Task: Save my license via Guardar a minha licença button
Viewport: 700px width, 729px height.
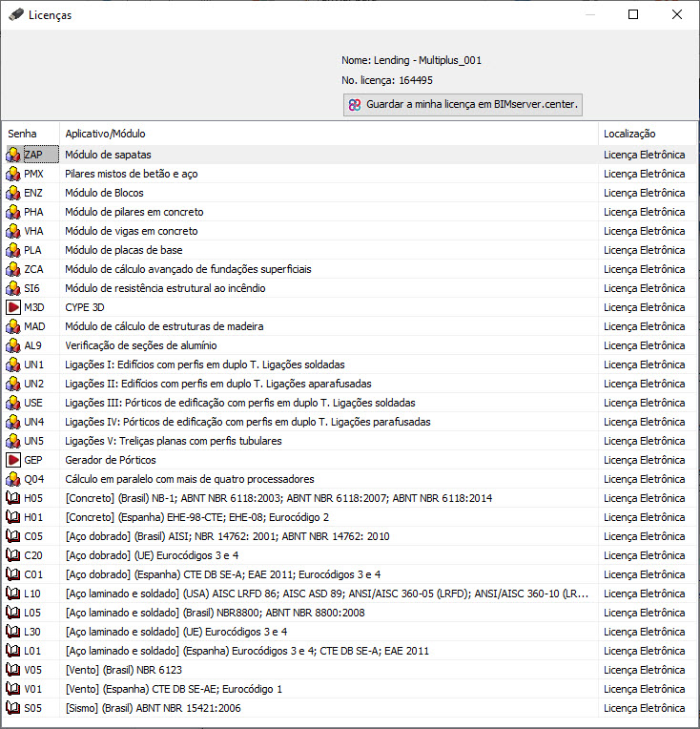Action: (x=463, y=105)
